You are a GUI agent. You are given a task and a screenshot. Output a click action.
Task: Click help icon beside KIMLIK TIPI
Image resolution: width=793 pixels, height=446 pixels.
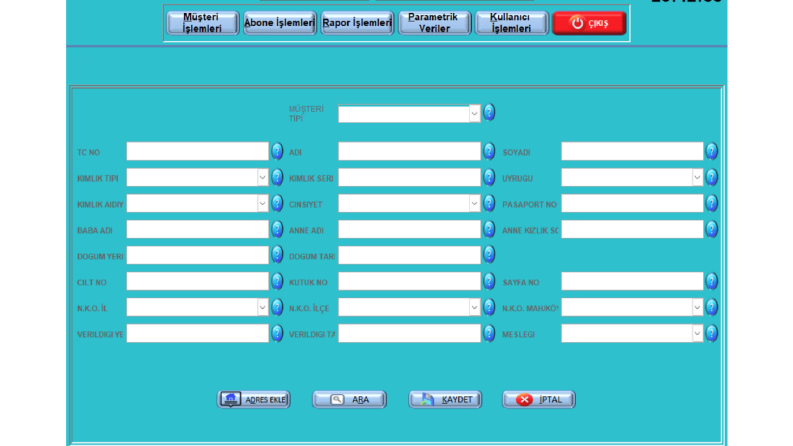click(277, 177)
